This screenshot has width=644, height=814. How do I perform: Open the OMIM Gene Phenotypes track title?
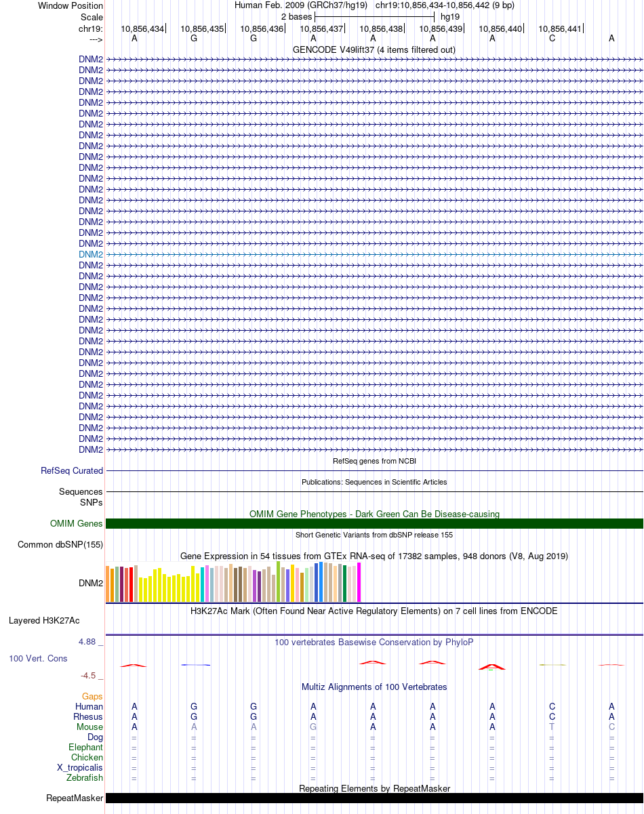tap(374, 514)
